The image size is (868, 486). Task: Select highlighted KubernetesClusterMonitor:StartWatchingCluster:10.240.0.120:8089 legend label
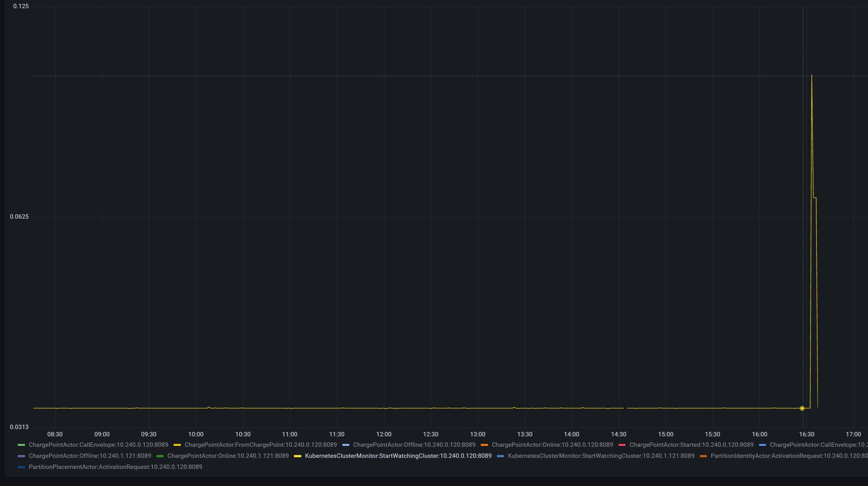tap(398, 456)
